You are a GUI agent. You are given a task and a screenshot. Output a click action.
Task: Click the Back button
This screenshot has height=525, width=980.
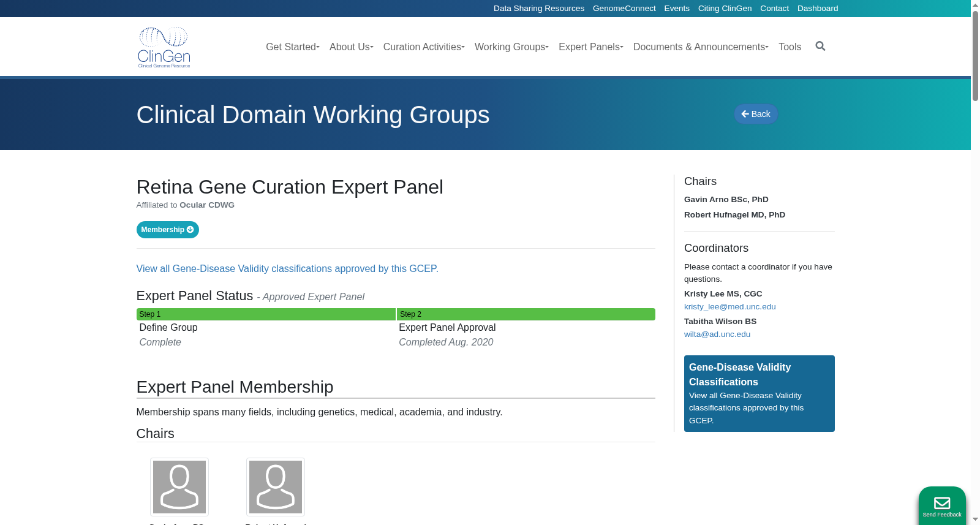tap(756, 114)
